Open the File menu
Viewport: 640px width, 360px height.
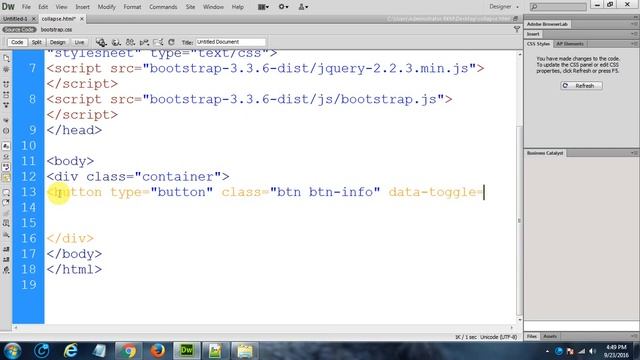coord(26,7)
